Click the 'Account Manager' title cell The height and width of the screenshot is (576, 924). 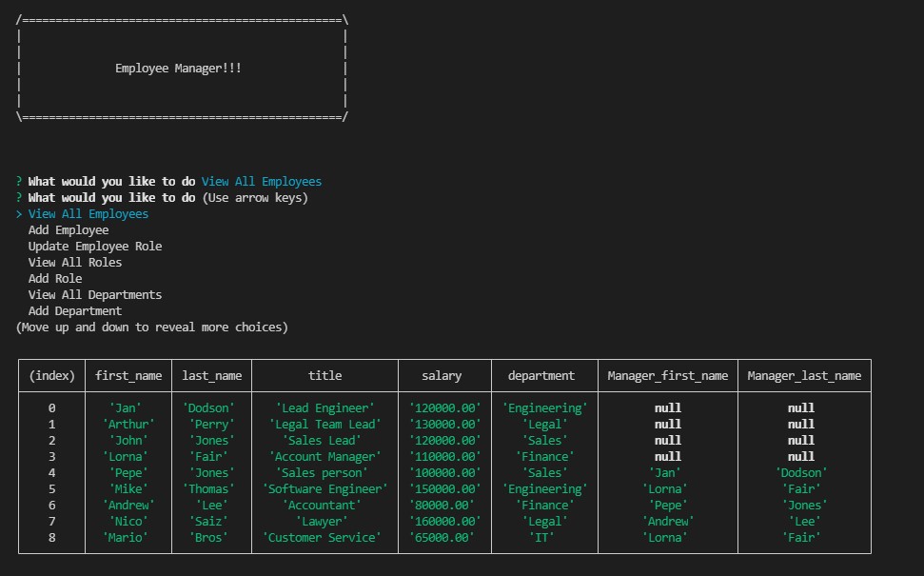pyautogui.click(x=324, y=457)
